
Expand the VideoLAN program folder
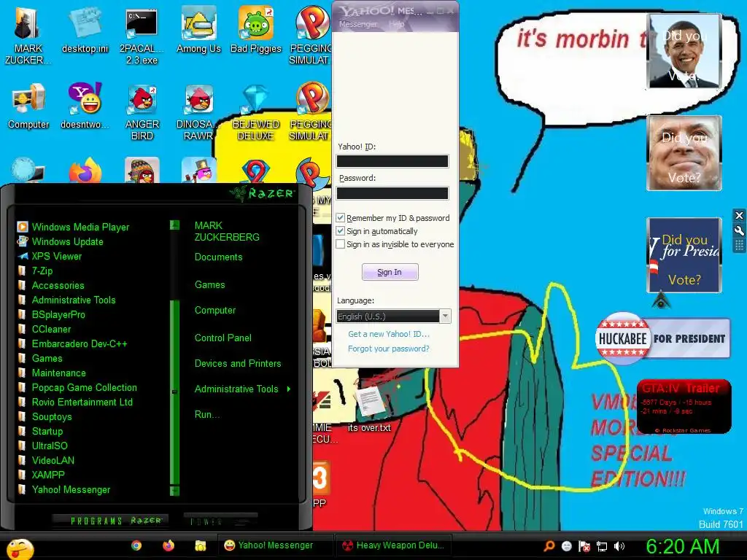[53, 461]
